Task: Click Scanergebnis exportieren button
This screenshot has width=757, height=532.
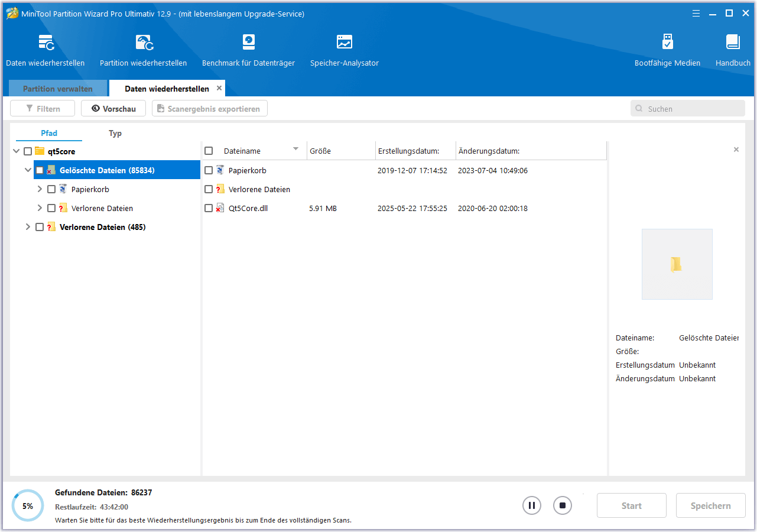Action: (x=210, y=109)
